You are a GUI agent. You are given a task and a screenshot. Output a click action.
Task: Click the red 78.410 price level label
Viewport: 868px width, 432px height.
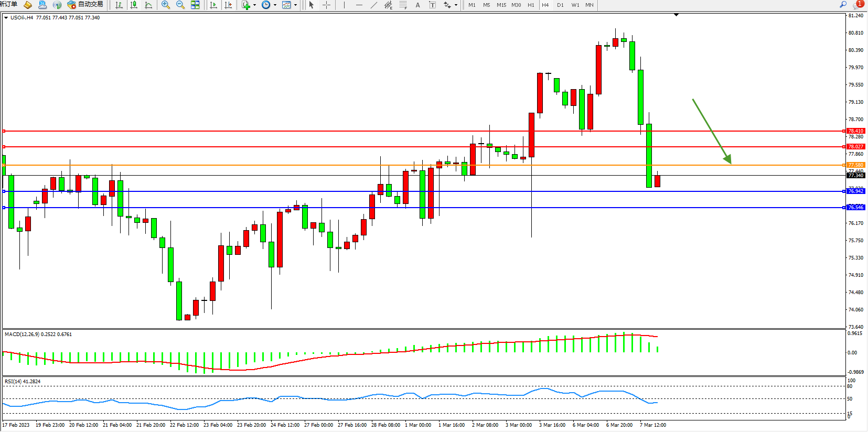coord(855,131)
